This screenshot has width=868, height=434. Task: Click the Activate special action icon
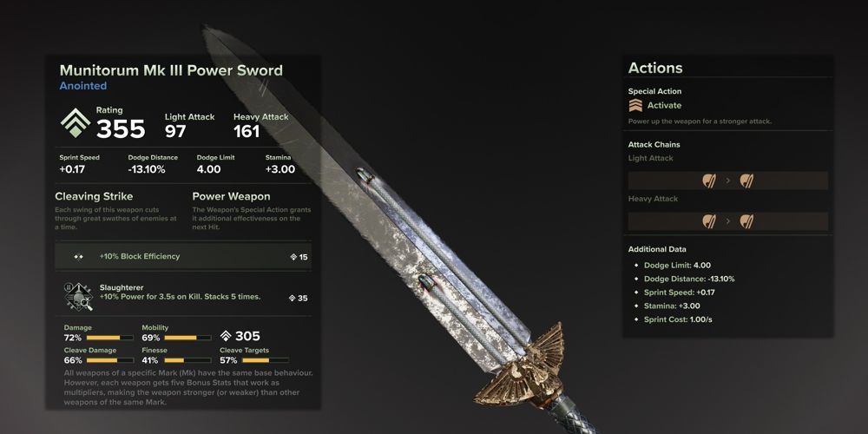point(635,105)
